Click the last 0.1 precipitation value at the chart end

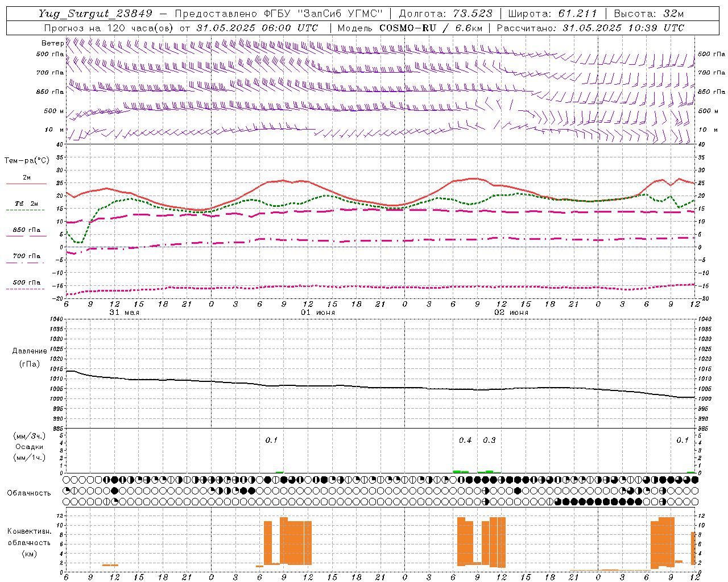682,440
